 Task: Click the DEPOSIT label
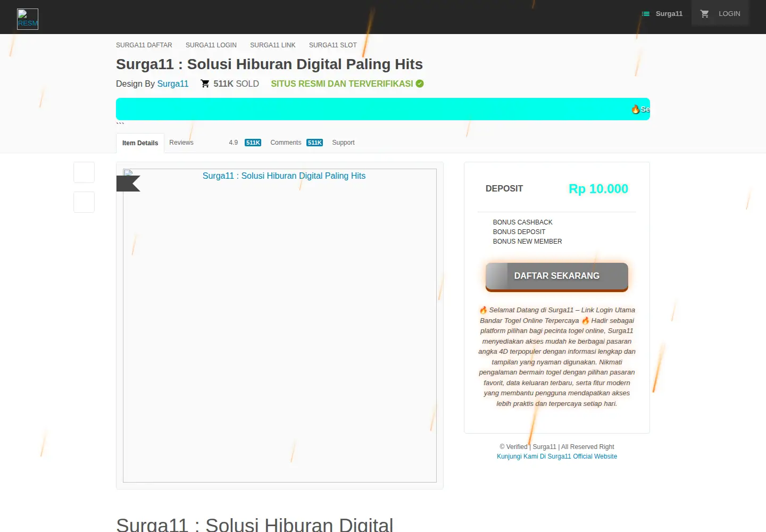tap(504, 189)
